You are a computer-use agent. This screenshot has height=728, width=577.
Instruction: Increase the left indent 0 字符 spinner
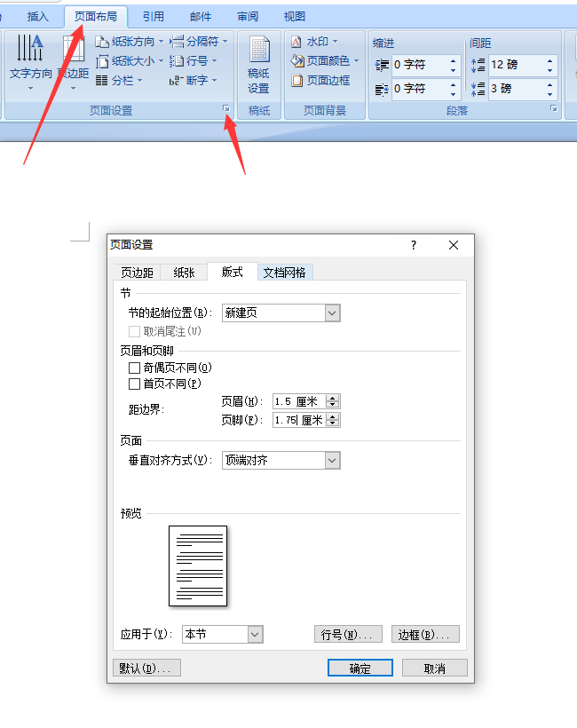click(x=453, y=60)
